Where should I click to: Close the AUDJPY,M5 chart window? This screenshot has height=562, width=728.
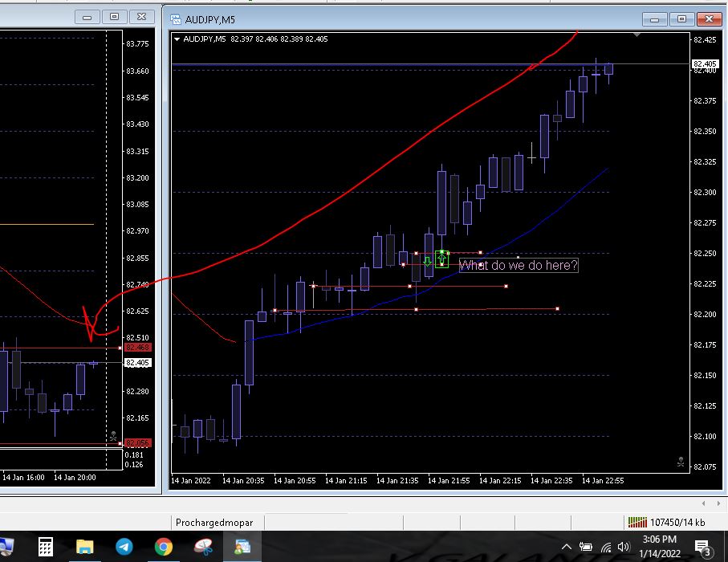pyautogui.click(x=709, y=19)
